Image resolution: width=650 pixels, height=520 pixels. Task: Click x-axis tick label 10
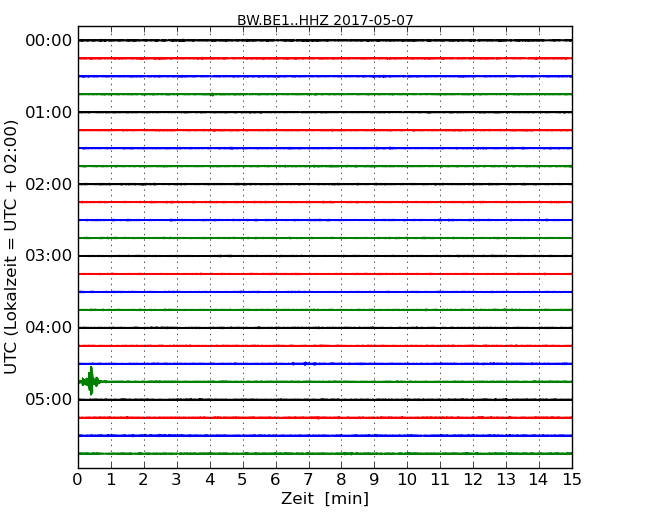(x=407, y=480)
